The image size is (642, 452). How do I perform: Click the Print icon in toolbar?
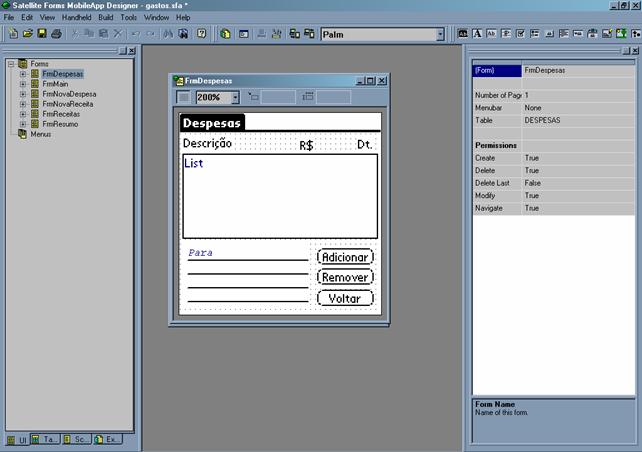coord(57,34)
